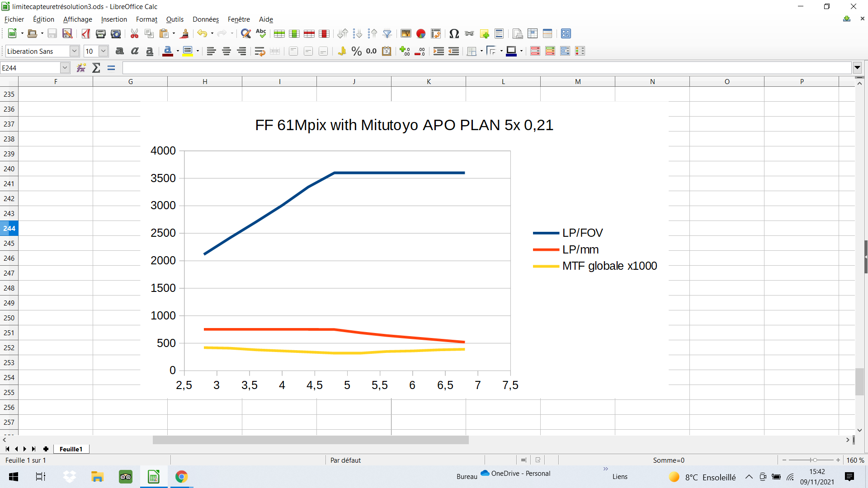The width and height of the screenshot is (868, 488).
Task: Format the cell as percent
Action: coord(356,51)
